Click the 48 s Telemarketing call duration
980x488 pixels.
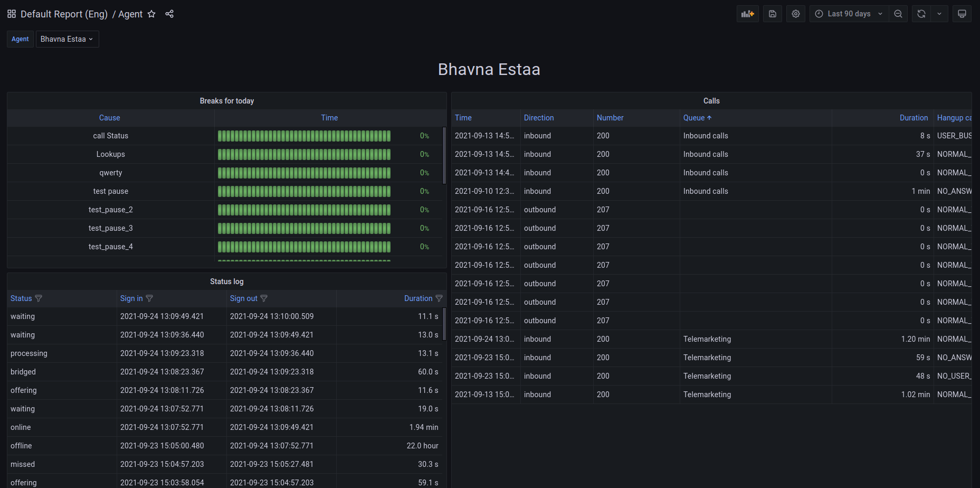[x=923, y=376]
